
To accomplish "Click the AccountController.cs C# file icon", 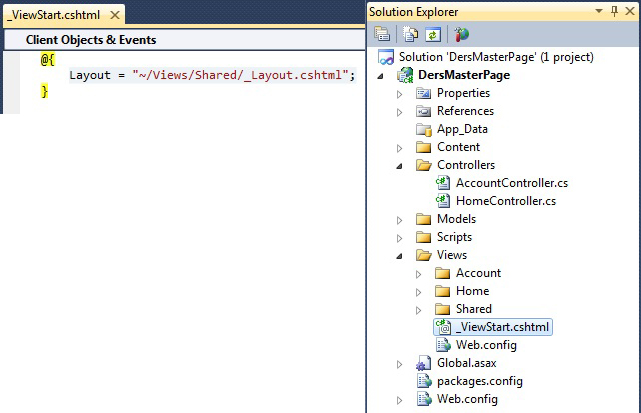I will coord(443,183).
